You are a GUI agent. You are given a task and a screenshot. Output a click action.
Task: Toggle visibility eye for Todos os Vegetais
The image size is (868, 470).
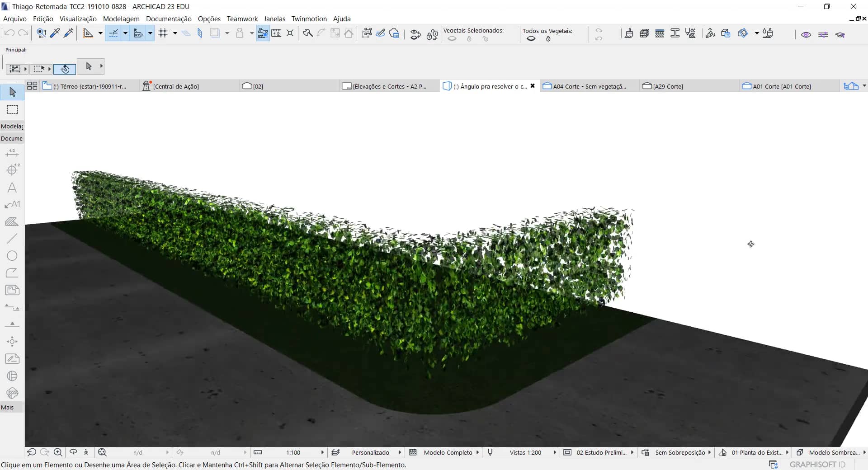tap(531, 39)
